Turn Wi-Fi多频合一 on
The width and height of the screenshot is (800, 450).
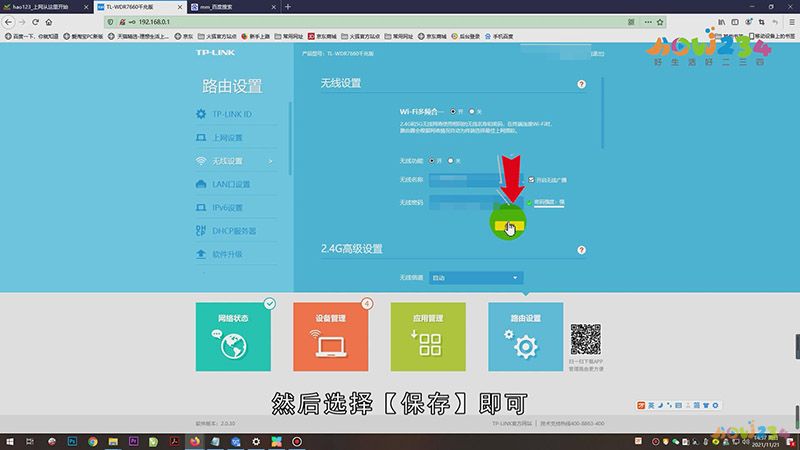click(453, 111)
